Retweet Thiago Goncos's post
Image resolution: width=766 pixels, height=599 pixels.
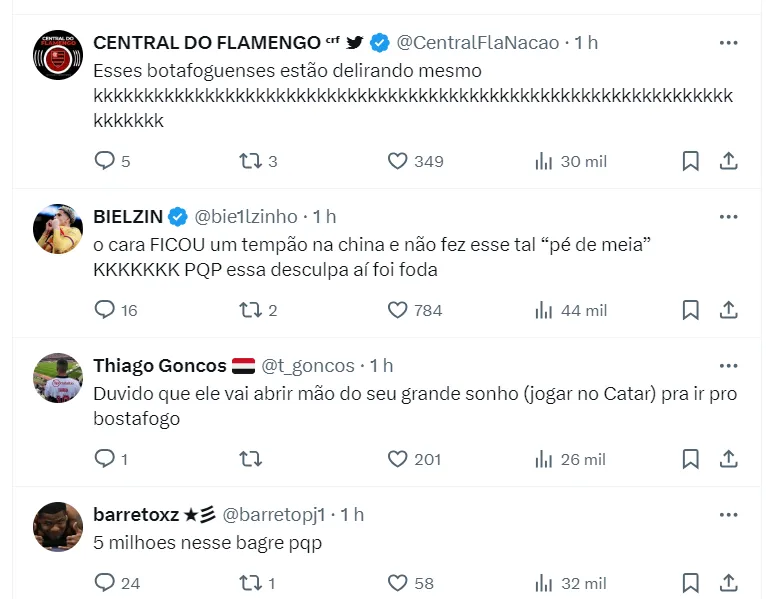coord(250,459)
